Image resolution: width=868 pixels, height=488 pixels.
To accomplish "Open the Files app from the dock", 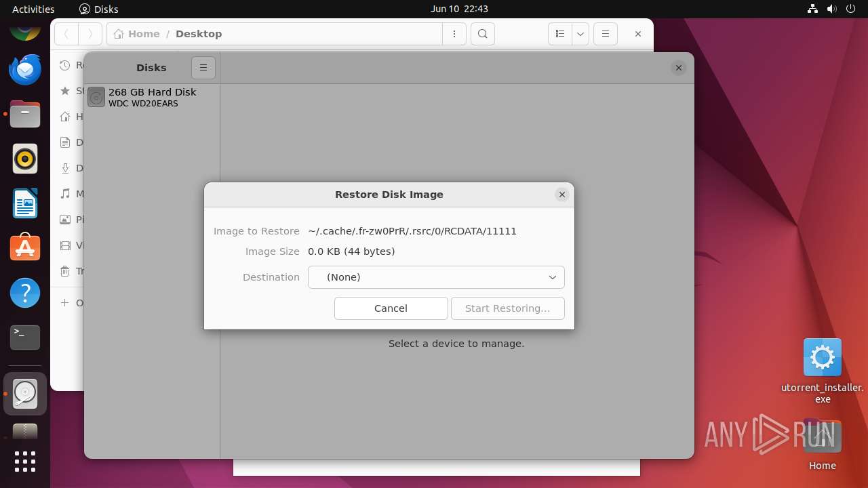I will [25, 114].
